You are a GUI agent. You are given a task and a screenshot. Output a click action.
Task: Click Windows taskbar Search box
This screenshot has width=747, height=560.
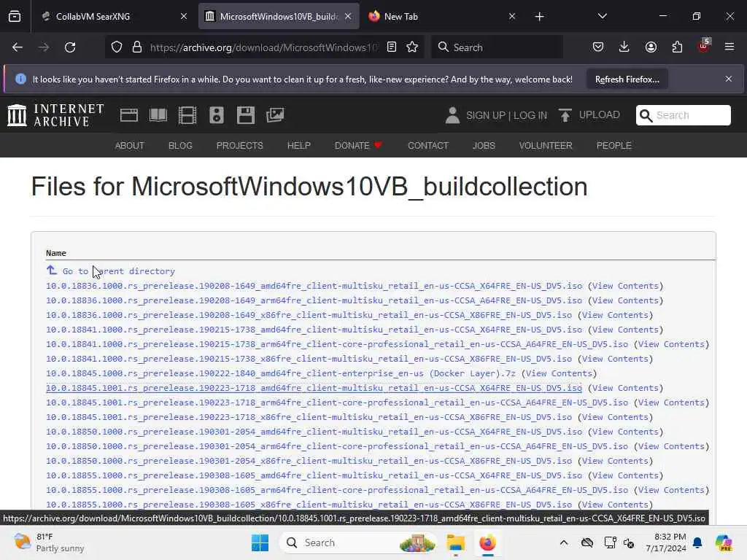pos(357,542)
